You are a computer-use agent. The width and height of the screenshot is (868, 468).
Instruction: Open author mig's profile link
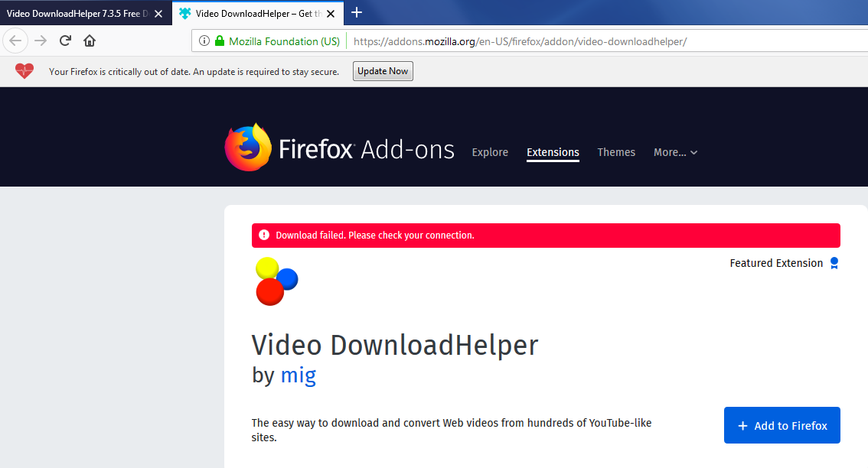[299, 375]
